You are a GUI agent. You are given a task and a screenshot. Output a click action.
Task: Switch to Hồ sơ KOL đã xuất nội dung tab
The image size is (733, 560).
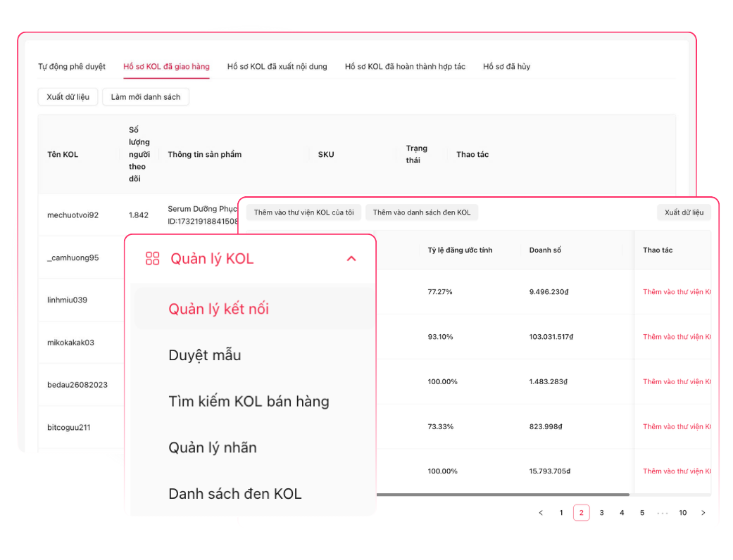pos(277,67)
